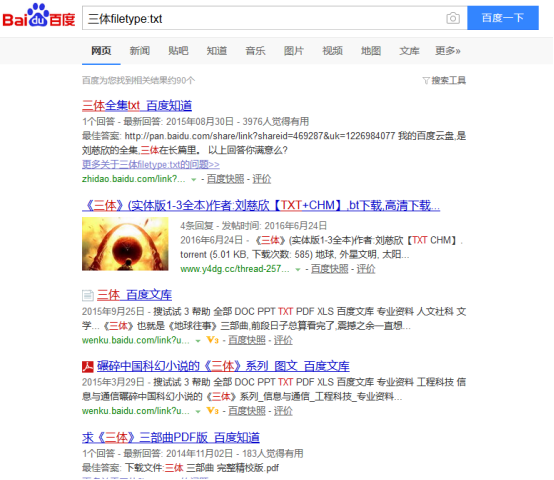Click the PDF icon beside 碾碎中国科幻小说
This screenshot has height=480, width=554.
[x=88, y=367]
